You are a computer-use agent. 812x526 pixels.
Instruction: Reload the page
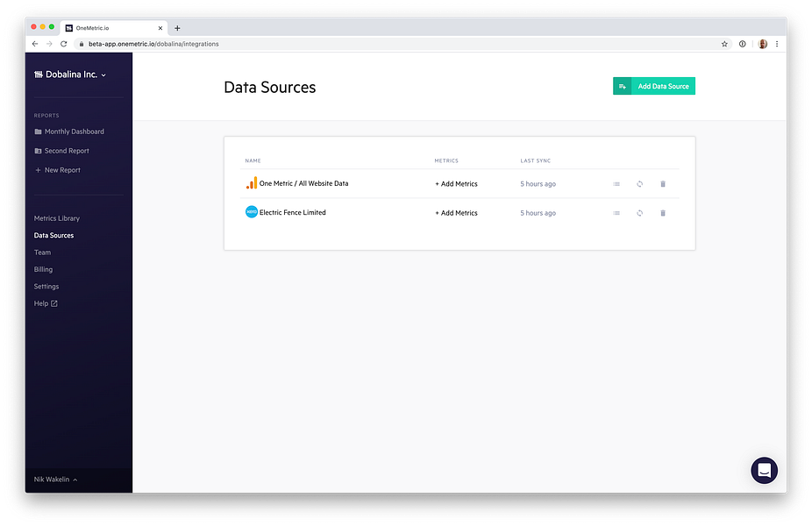pos(64,44)
